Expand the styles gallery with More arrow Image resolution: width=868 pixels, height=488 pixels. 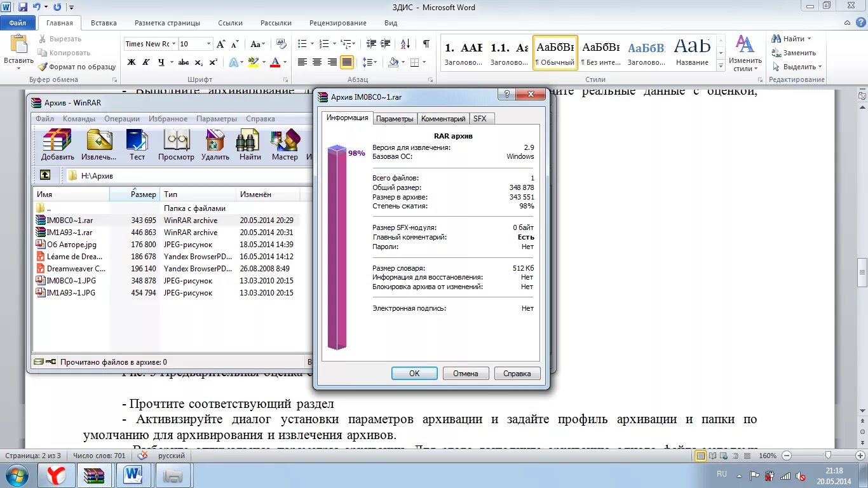(721, 66)
